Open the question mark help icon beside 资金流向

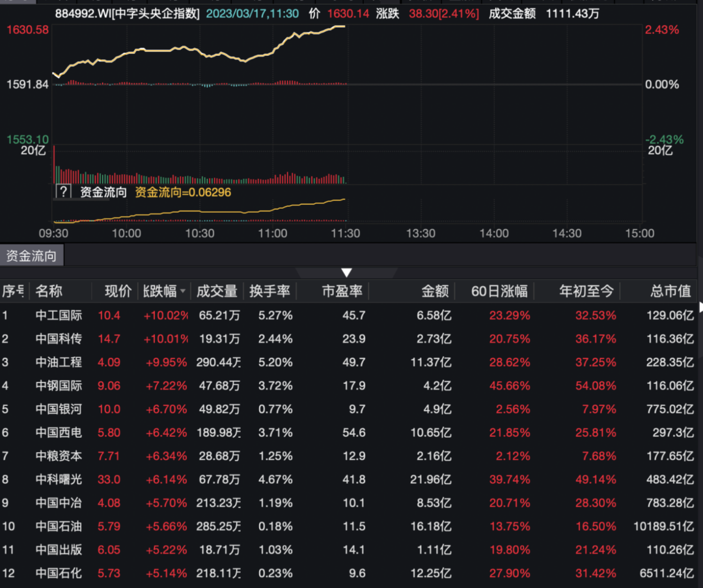tap(64, 192)
